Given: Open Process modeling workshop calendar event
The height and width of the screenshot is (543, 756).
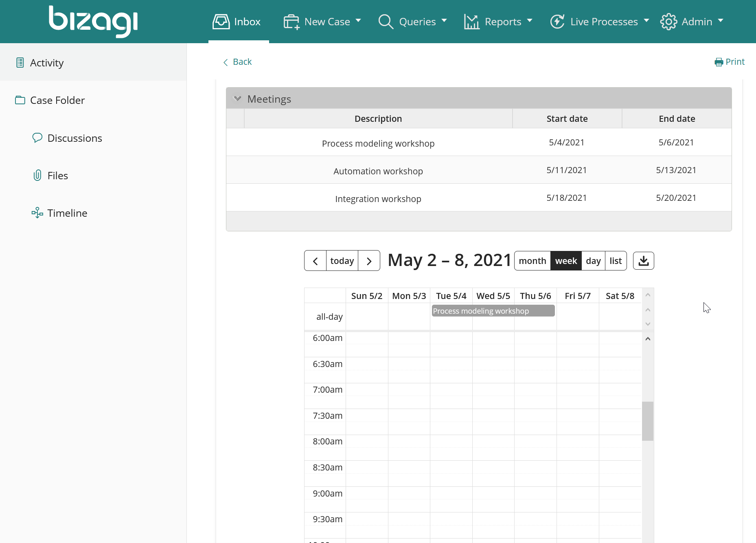Looking at the screenshot, I should click(x=493, y=311).
